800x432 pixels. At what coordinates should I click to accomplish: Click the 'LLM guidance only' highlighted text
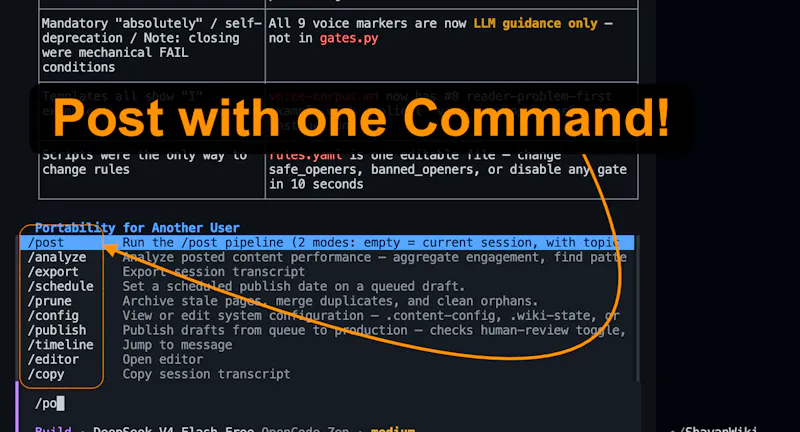click(535, 23)
